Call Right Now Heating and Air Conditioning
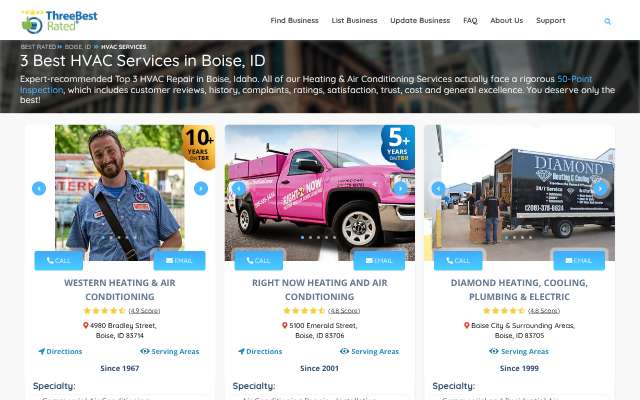The height and width of the screenshot is (400, 640). coord(258,260)
